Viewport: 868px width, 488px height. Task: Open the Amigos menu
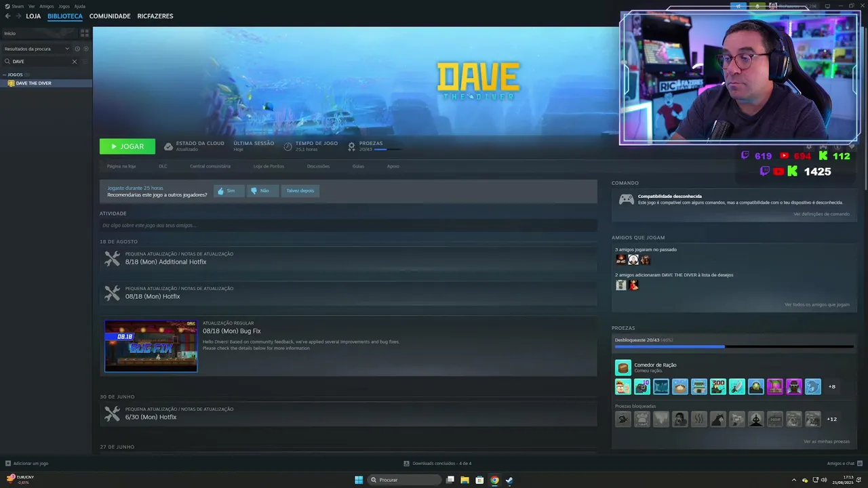coord(47,6)
